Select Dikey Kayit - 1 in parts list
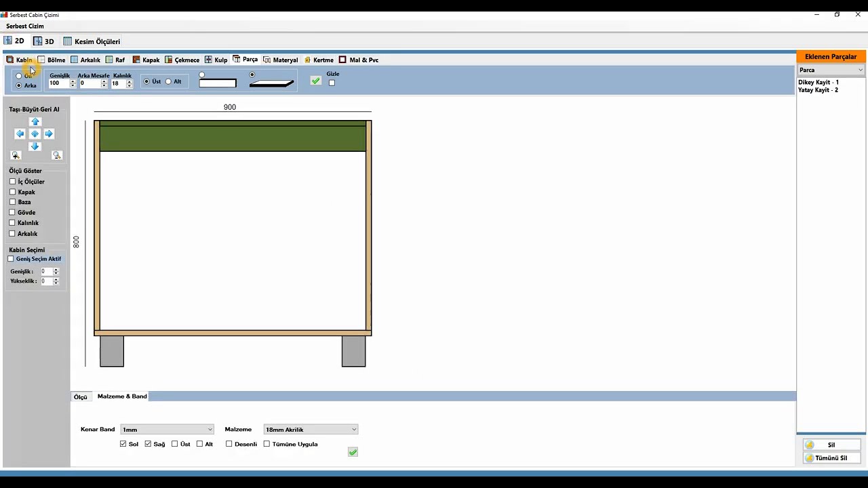 click(x=818, y=82)
